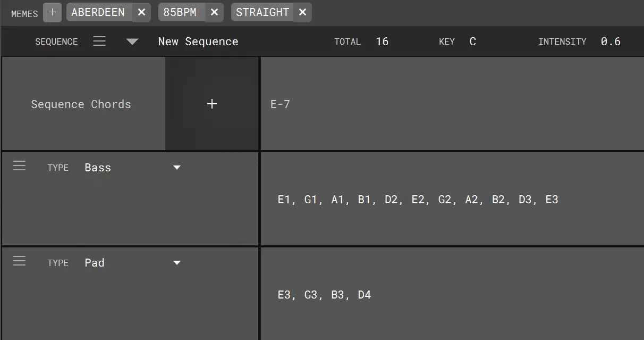Open the Bass type dropdown arrow

pyautogui.click(x=177, y=168)
